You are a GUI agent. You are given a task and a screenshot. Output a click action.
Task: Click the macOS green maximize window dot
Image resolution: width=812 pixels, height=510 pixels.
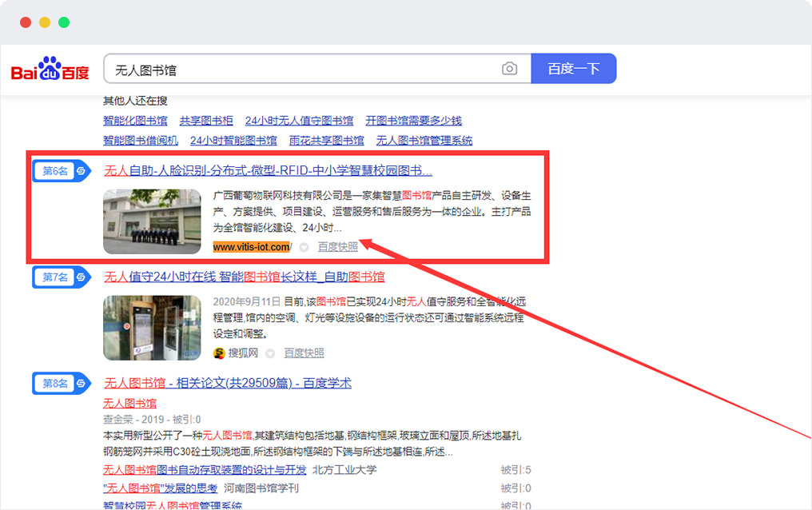[64, 22]
